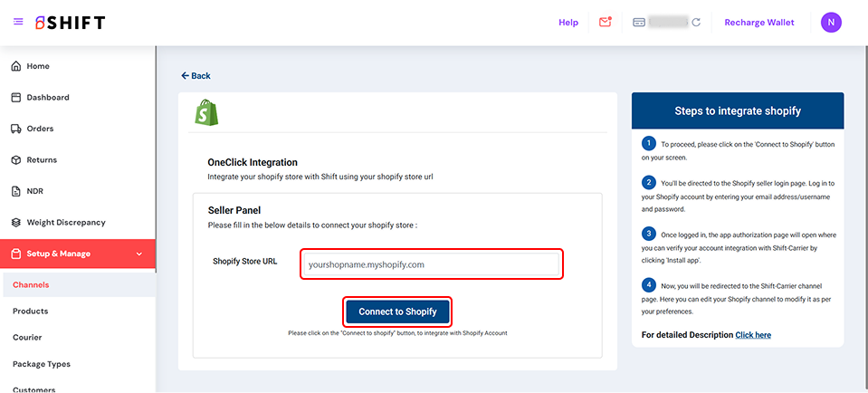
Task: Go back using the Back link
Action: pyautogui.click(x=196, y=76)
